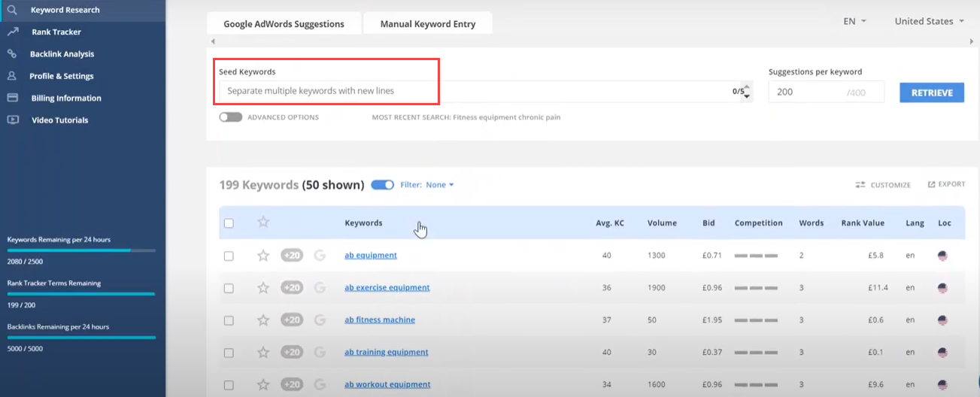This screenshot has height=397, width=980.
Task: Click the Rank Tracker arrow icon
Action: point(12,32)
